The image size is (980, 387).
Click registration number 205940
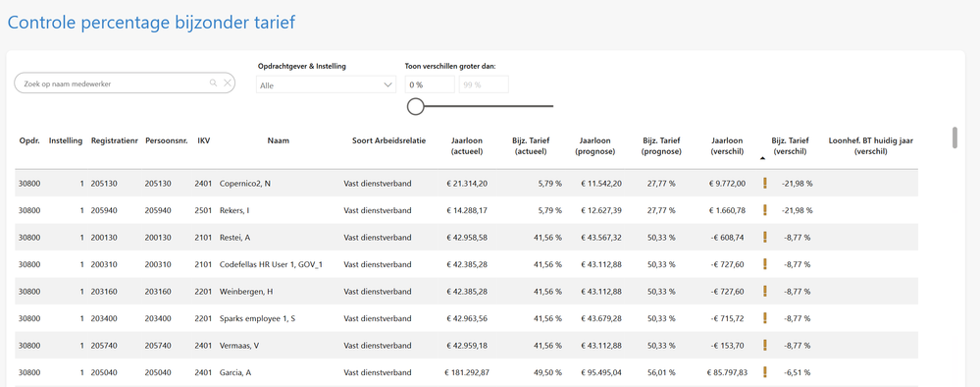click(104, 210)
